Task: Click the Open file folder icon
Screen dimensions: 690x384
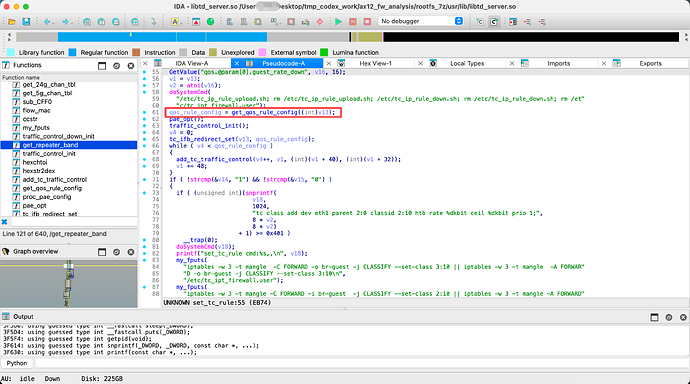Action: point(12,22)
